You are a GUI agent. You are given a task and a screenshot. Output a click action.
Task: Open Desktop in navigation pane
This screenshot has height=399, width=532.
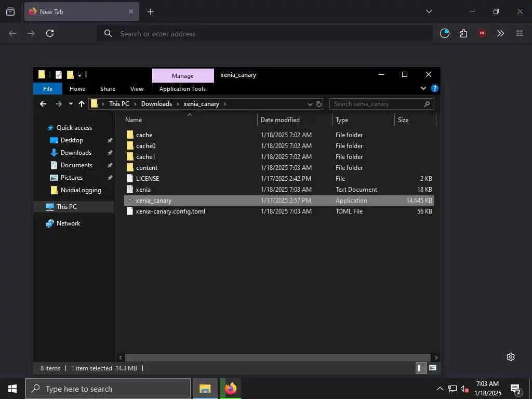coord(72,140)
